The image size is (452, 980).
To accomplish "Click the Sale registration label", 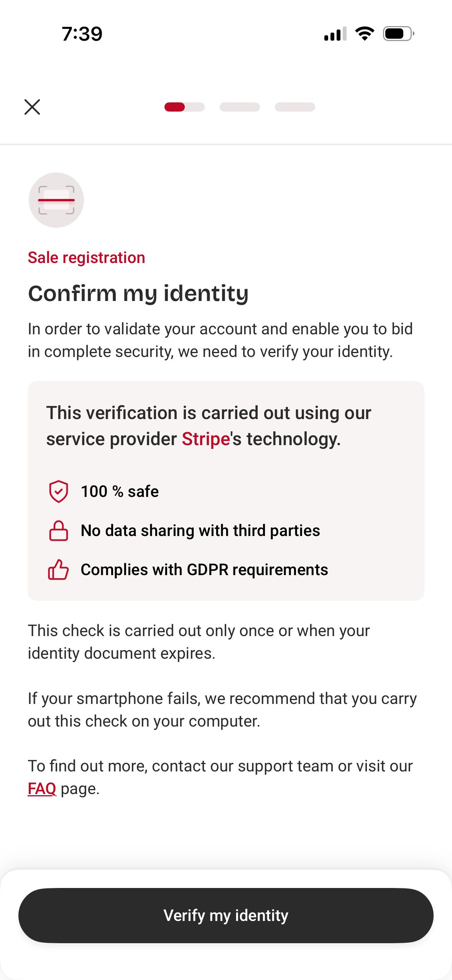I will [86, 257].
